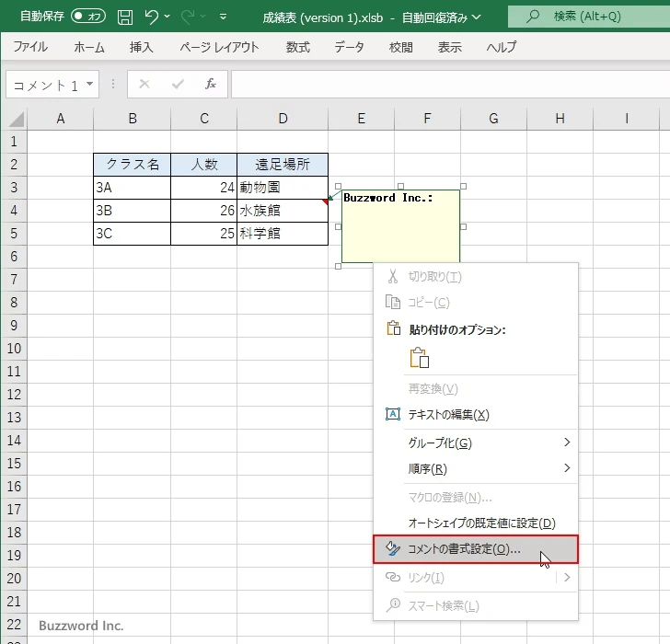
Task: Select column D header
Action: coord(283,119)
